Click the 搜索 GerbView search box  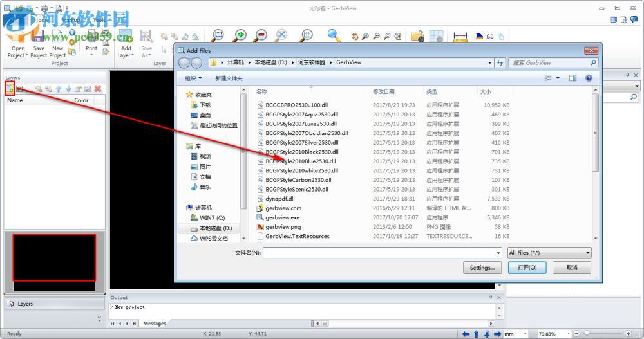(553, 63)
